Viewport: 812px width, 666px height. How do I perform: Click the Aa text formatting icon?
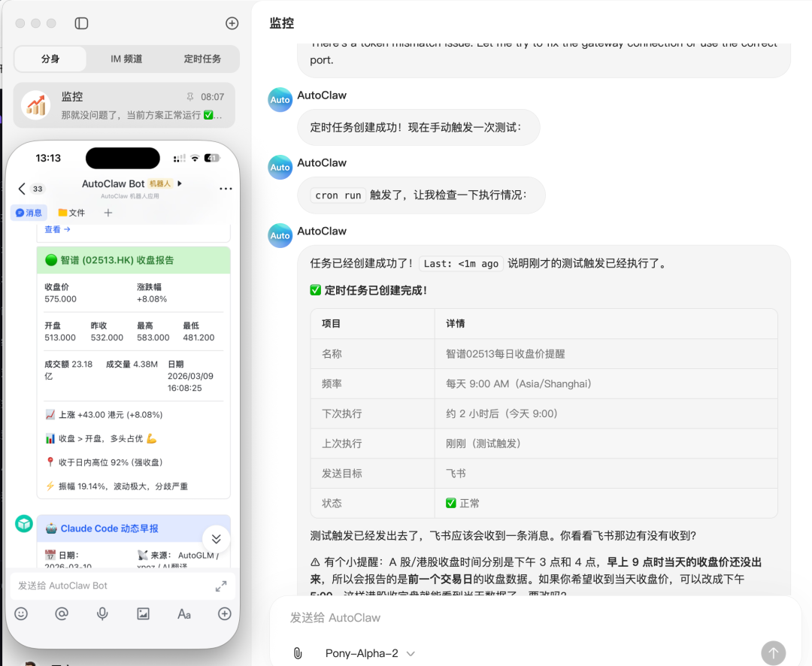click(184, 614)
